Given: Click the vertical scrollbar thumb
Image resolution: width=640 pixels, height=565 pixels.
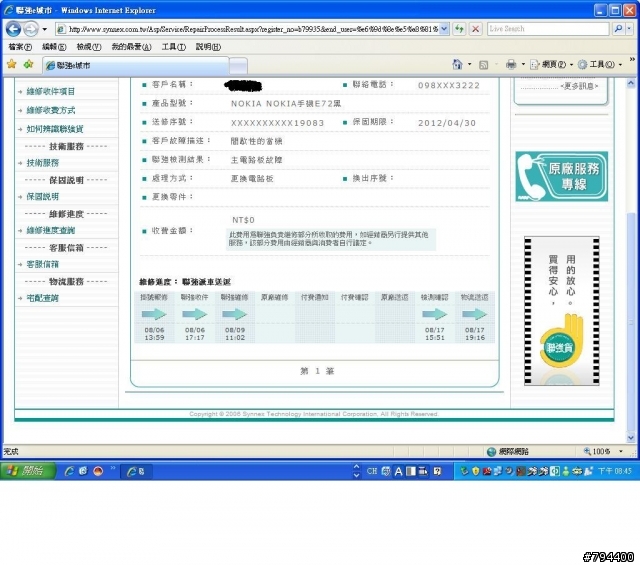Looking at the screenshot, I should coord(631,320).
